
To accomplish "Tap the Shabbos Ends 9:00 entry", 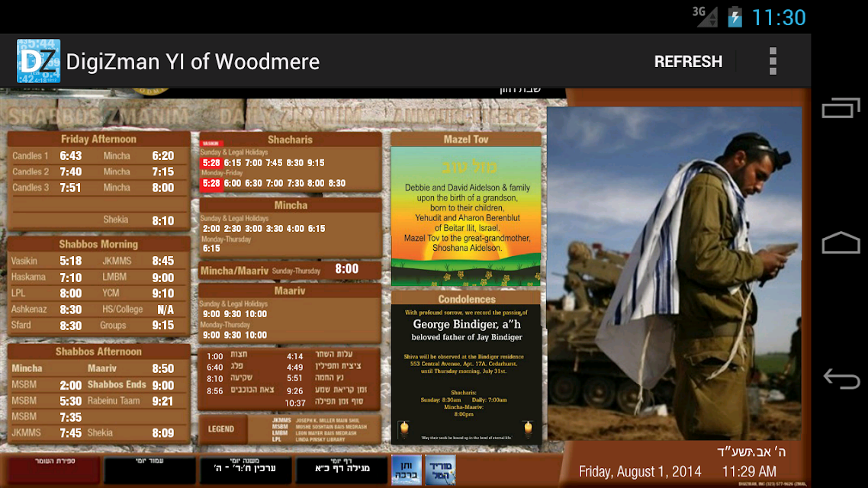I will coord(130,384).
